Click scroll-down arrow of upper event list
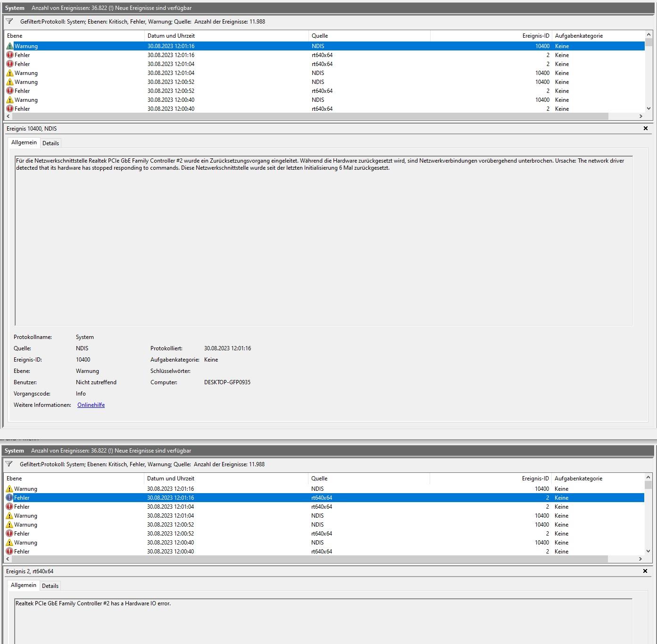This screenshot has height=644, width=657. pos(649,108)
